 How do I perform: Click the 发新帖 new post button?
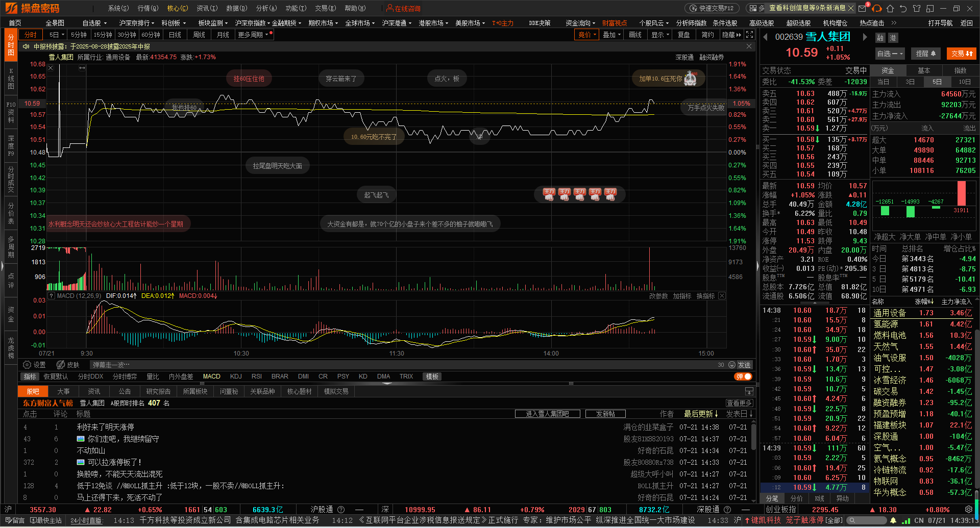click(x=605, y=414)
